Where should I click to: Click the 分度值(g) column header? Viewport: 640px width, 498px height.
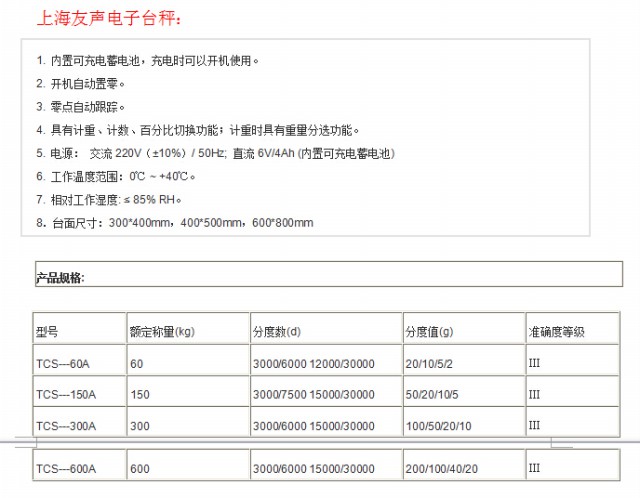[x=429, y=331]
